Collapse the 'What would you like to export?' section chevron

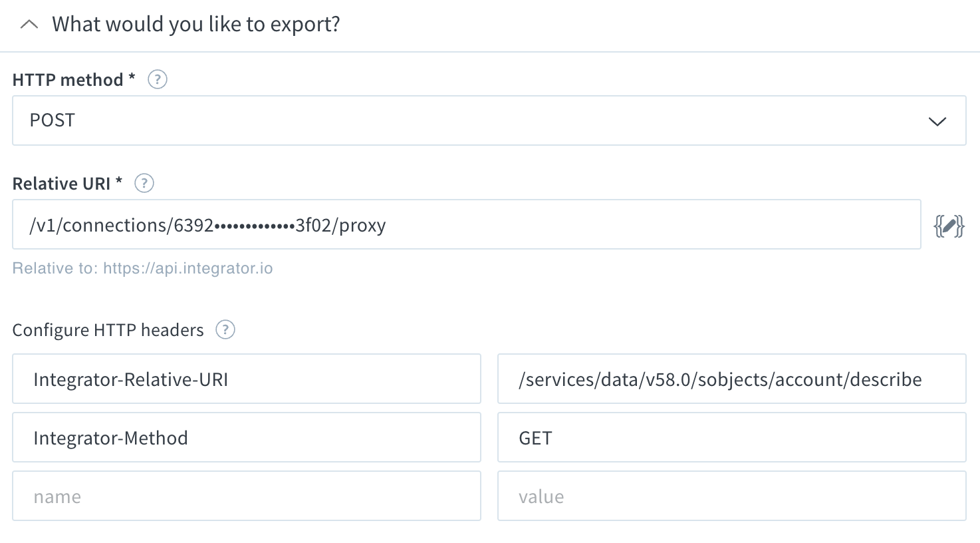point(29,25)
